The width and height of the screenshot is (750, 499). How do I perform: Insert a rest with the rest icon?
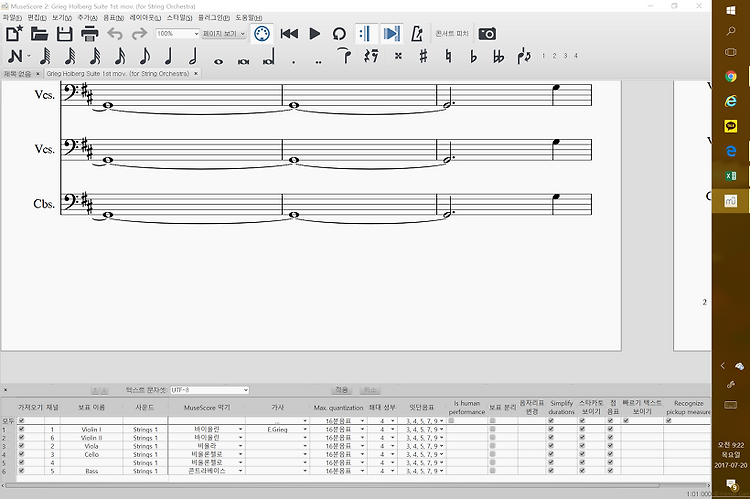point(371,56)
